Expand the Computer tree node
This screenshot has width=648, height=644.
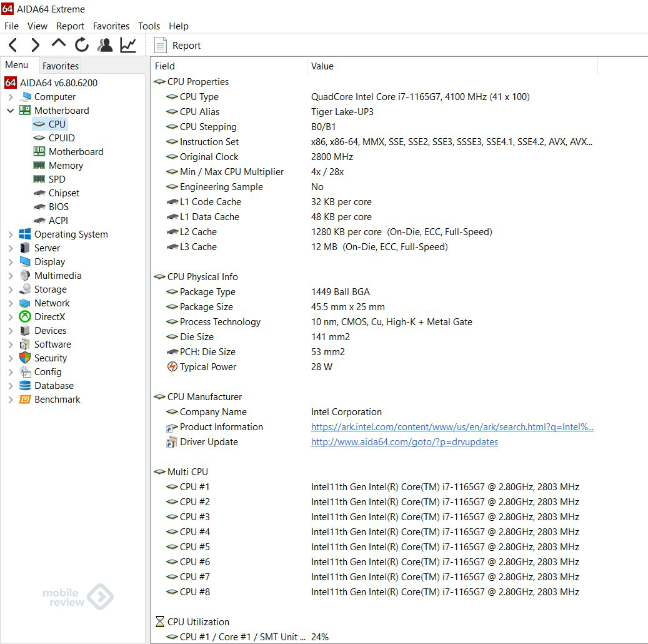tap(11, 97)
